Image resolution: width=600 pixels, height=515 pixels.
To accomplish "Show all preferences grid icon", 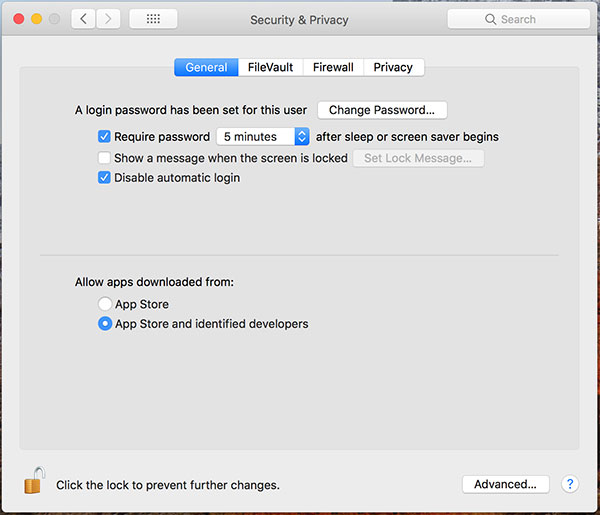I will tap(153, 19).
